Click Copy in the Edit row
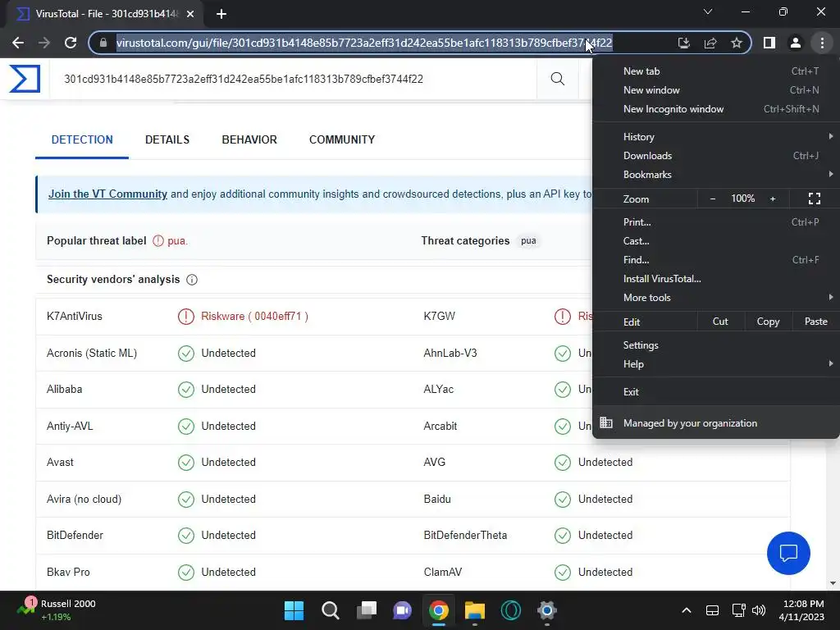This screenshot has width=840, height=630. click(x=768, y=322)
